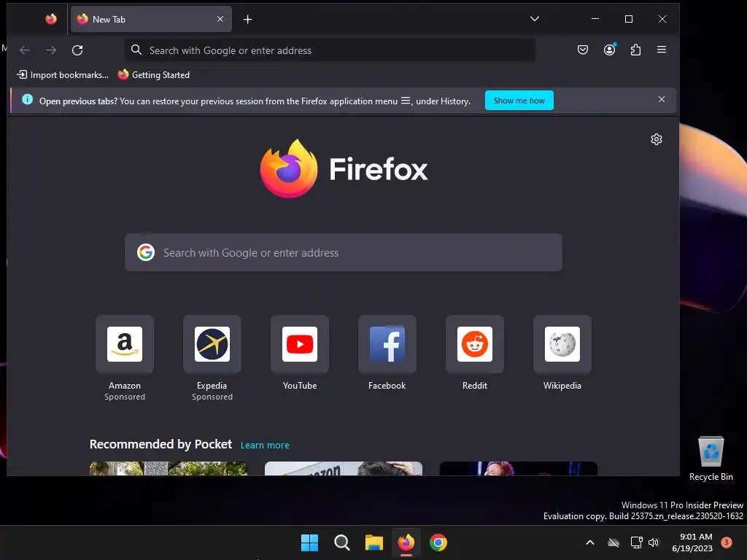This screenshot has width=747, height=560.
Task: Open the Recycle Bin desktop icon
Action: (711, 459)
